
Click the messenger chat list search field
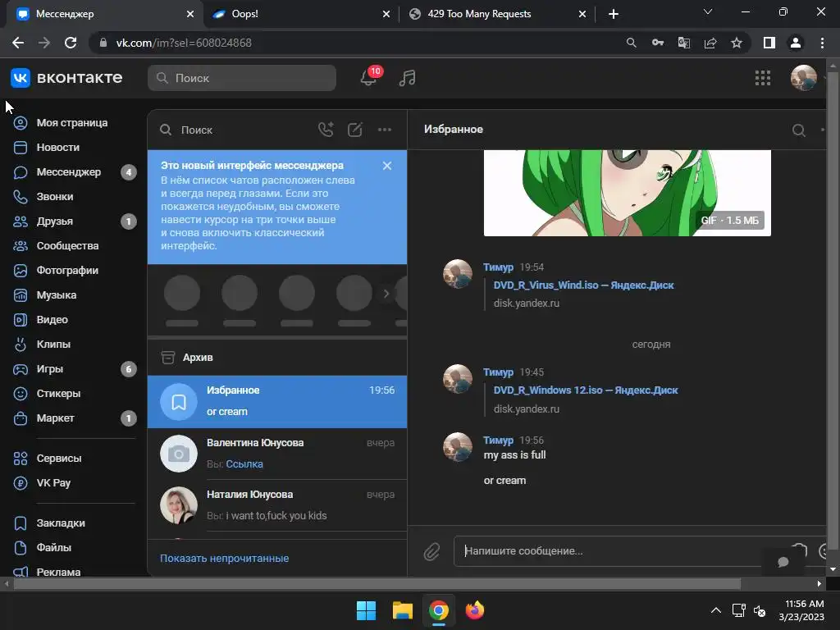pyautogui.click(x=235, y=130)
